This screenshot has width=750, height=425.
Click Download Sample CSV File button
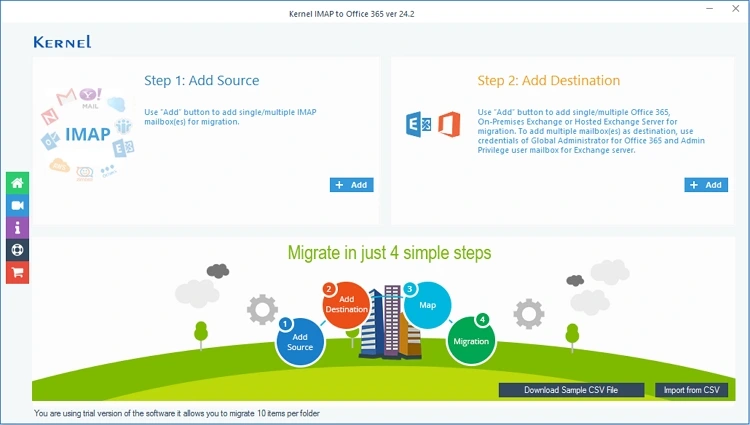571,390
